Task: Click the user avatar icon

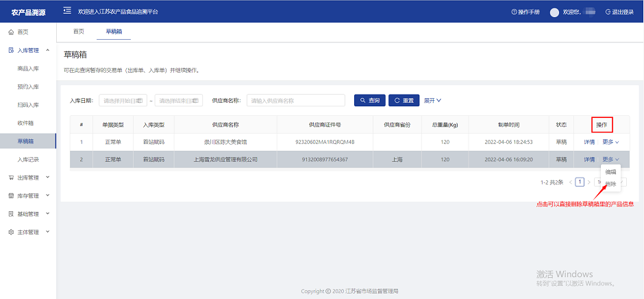Action: click(555, 12)
